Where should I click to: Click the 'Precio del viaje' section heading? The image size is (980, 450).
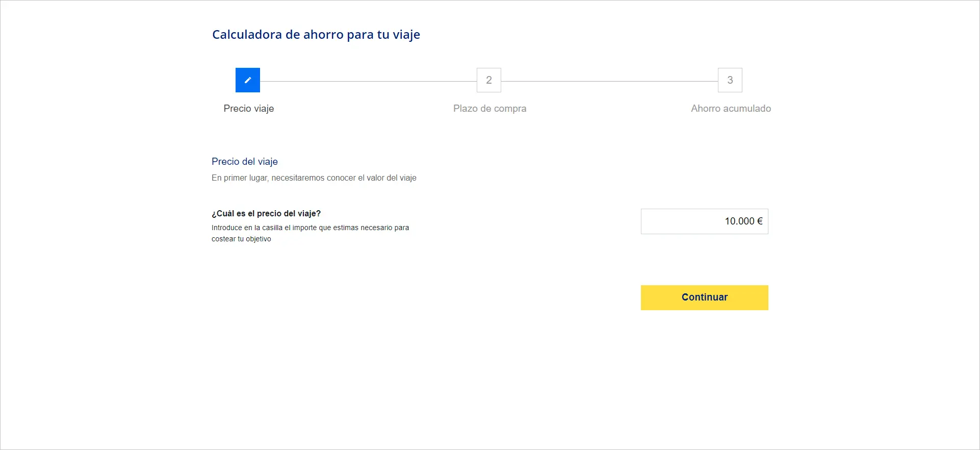(x=245, y=162)
